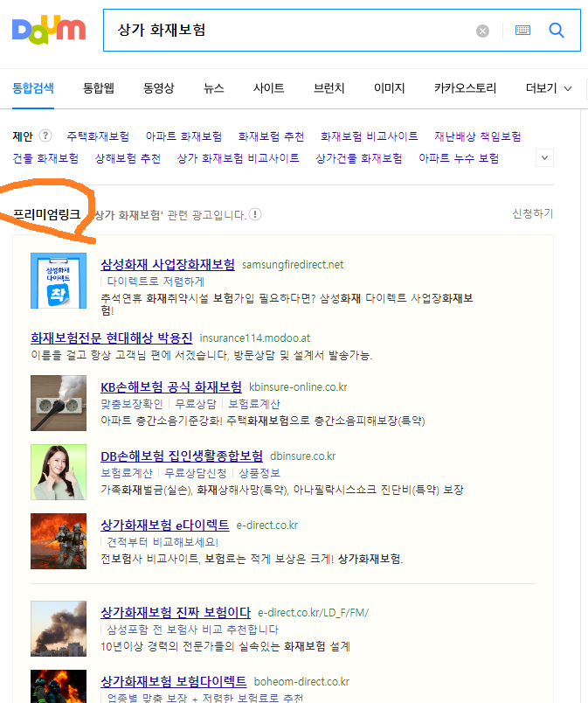Click the 제안 help question-mark icon
Viewport: 588px width, 703px height.
click(45, 136)
